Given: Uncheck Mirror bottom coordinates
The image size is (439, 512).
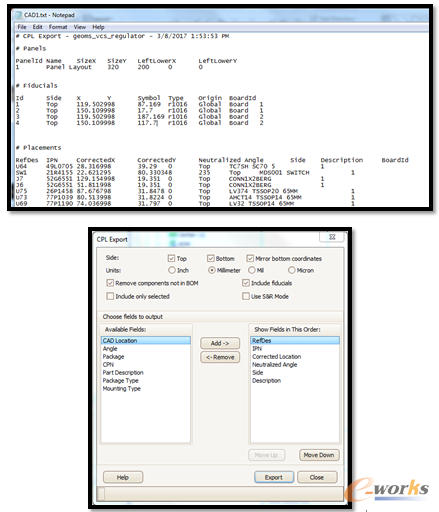Looking at the screenshot, I should (x=250, y=258).
